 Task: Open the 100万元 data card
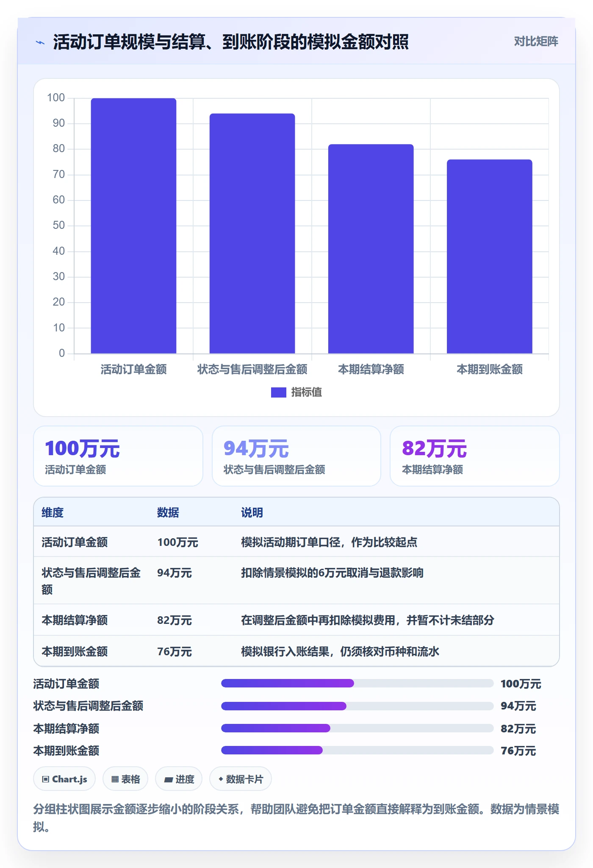coord(118,456)
